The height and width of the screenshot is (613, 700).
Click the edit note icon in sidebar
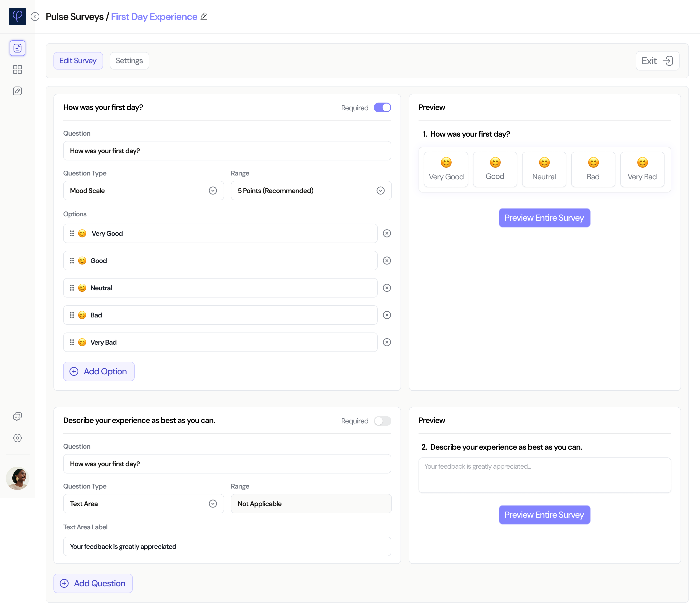(17, 91)
